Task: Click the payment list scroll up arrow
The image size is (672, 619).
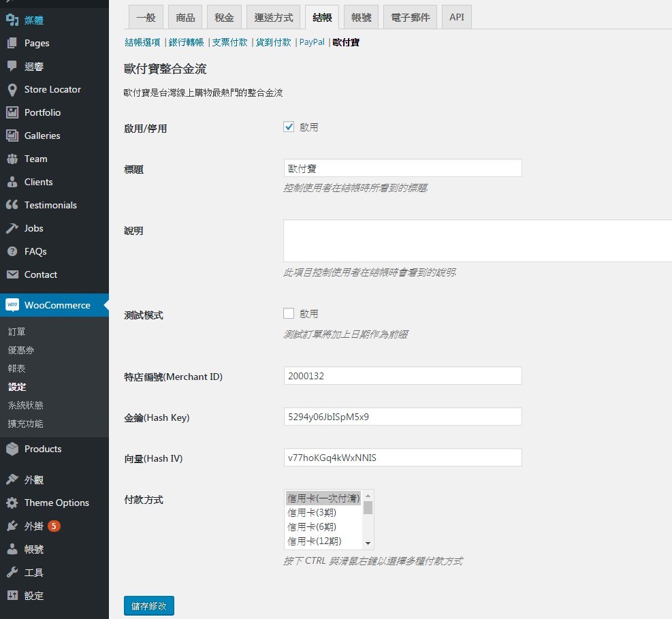Action: point(368,496)
